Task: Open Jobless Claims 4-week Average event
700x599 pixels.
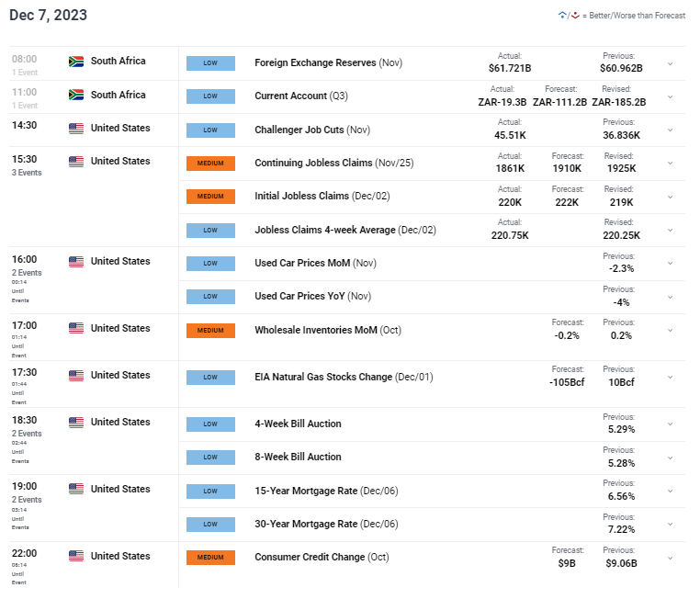Action: tap(345, 230)
